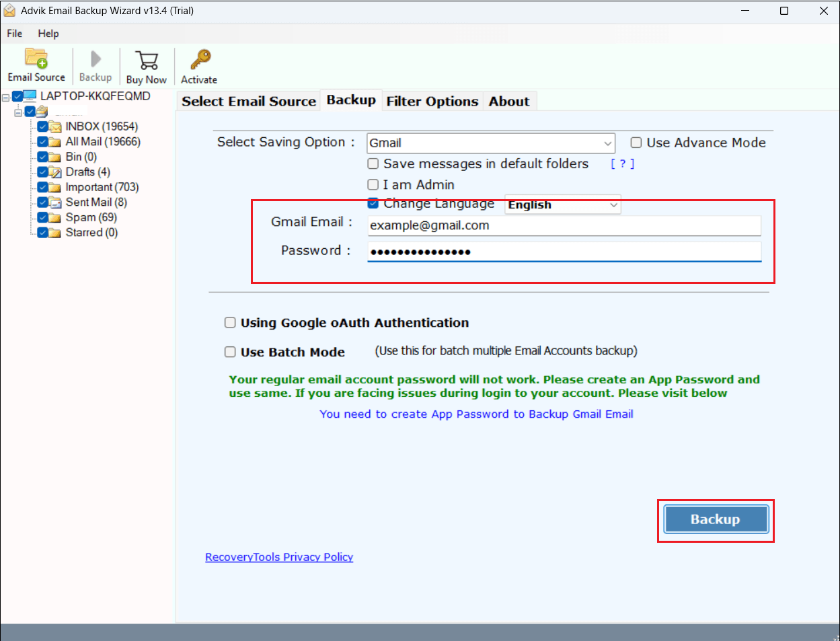Uncheck the INBOX (19654) checkbox
The height and width of the screenshot is (641, 840).
pos(43,126)
